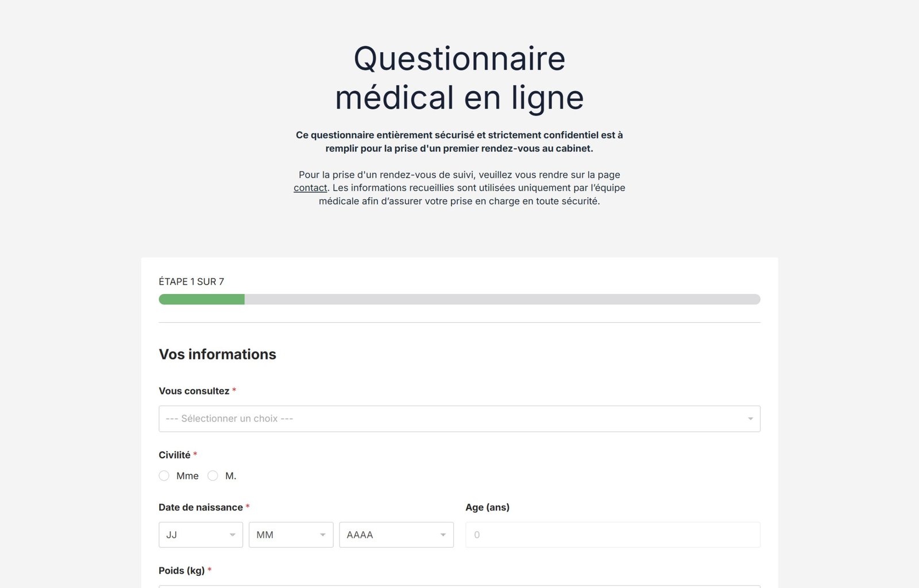Choose the M. civility radio button
Image resolution: width=919 pixels, height=588 pixels.
tap(213, 475)
